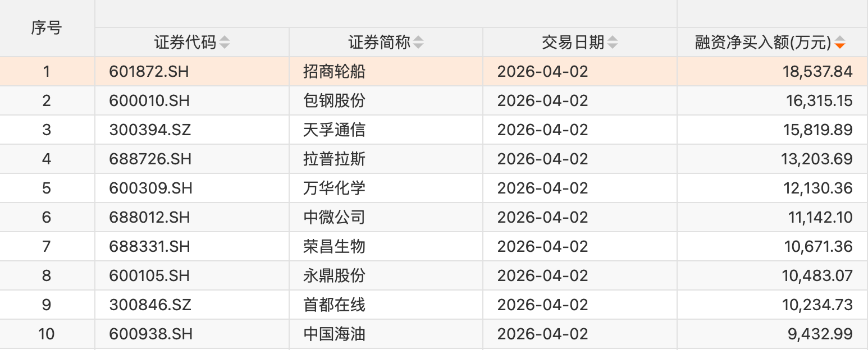Screen dimensions: 868x350
Task: Select the 18,537.84 net purchase value
Action: 816,72
